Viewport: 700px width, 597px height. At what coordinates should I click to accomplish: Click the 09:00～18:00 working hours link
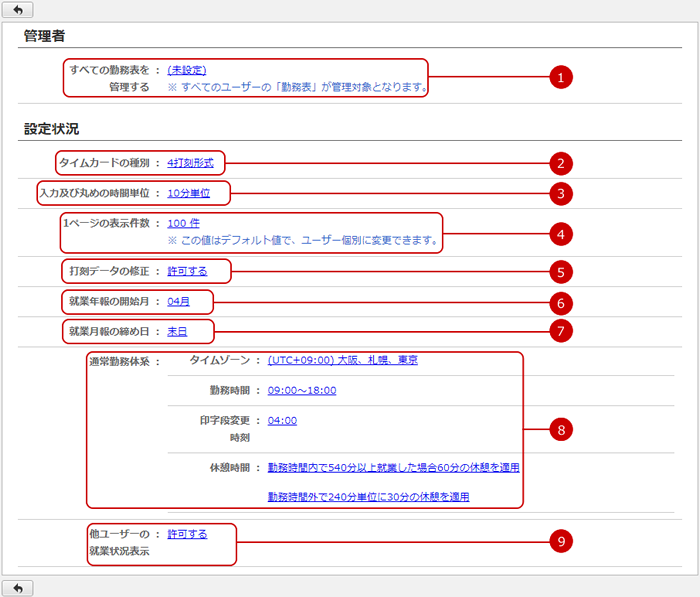(302, 390)
